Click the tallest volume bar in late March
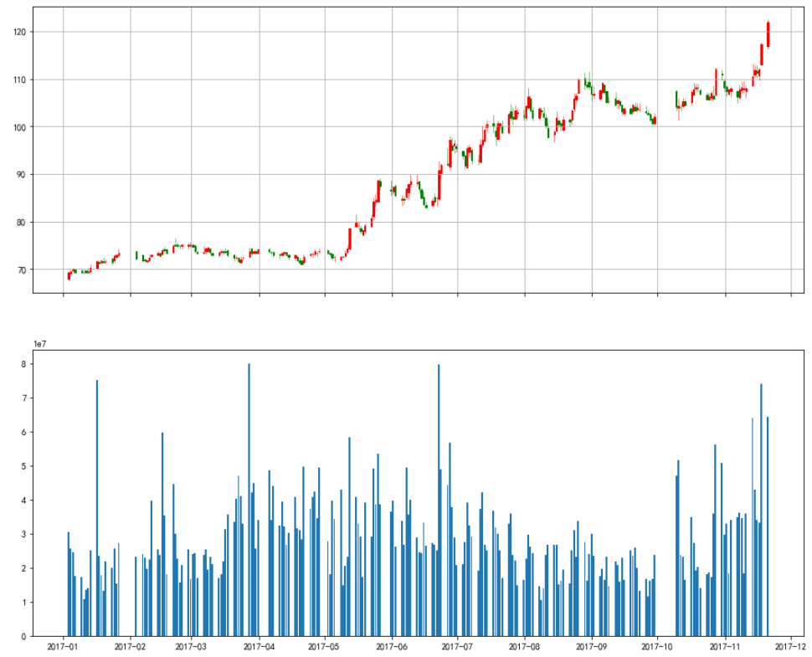The height and width of the screenshot is (657, 812). pyautogui.click(x=249, y=500)
